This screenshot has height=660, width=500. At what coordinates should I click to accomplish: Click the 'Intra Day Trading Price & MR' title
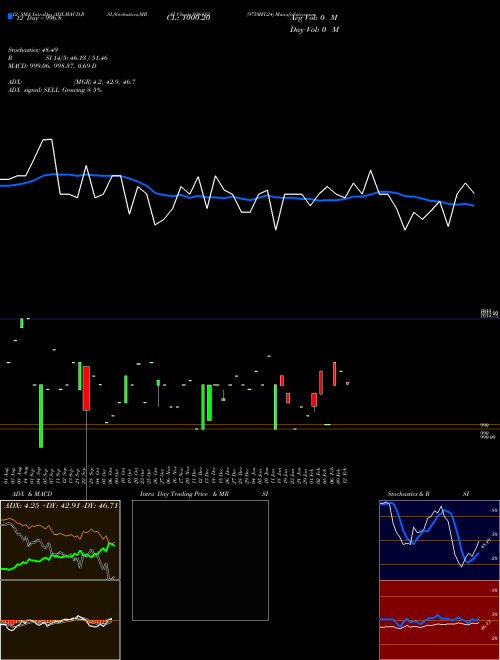coord(184,494)
